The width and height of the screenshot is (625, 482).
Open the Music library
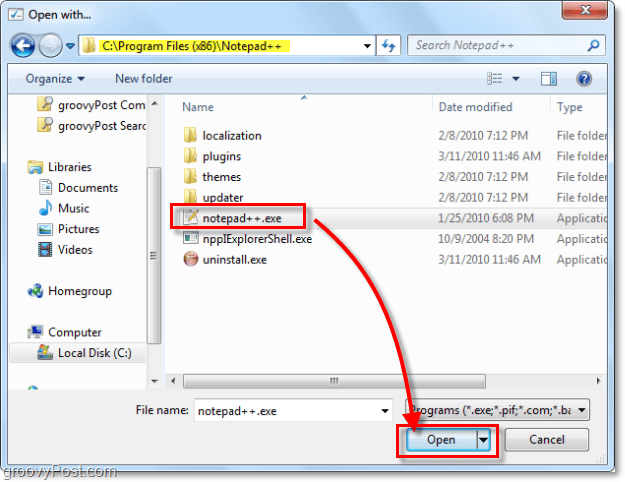click(64, 208)
